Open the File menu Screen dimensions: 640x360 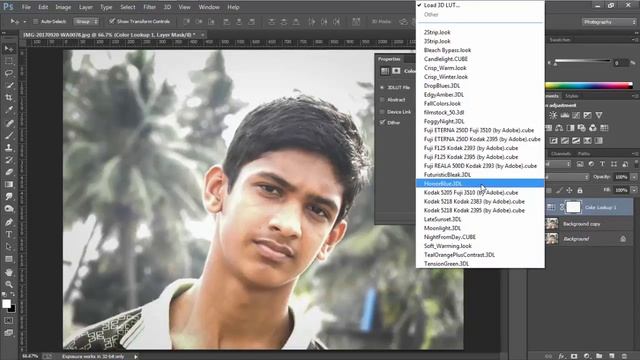[26, 7]
